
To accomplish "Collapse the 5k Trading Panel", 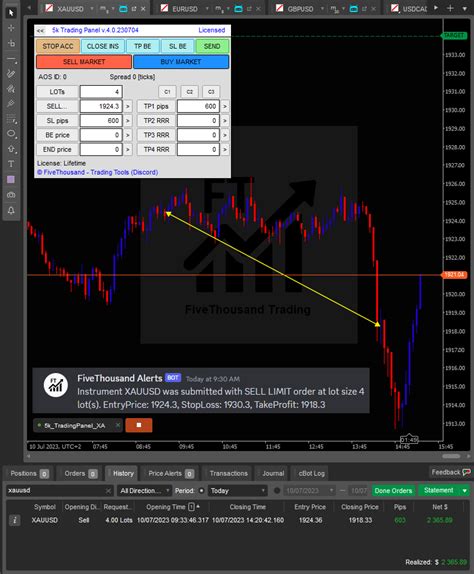I will click(40, 31).
